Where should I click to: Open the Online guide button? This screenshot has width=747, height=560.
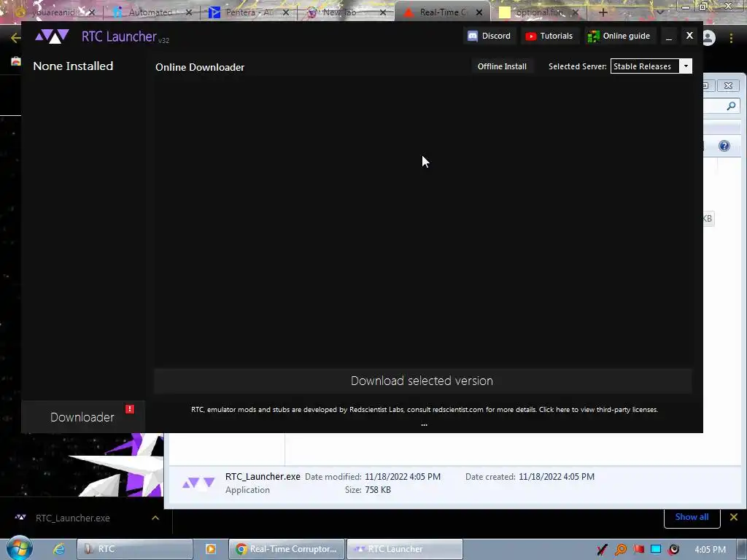tap(619, 36)
